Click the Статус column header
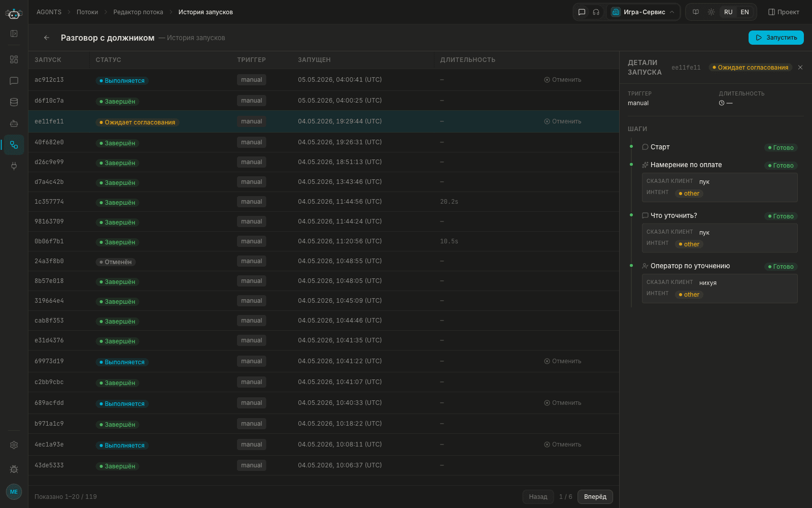The image size is (812, 508). [x=109, y=60]
